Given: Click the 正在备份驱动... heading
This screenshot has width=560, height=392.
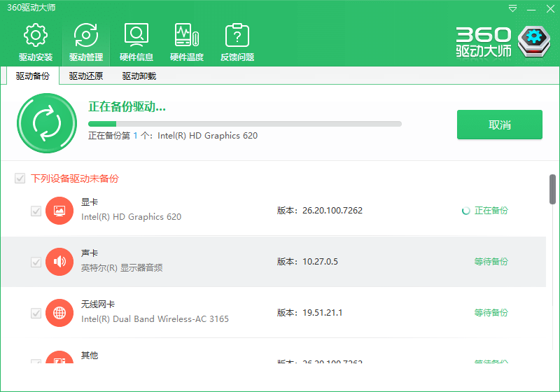Looking at the screenshot, I should coord(127,106).
